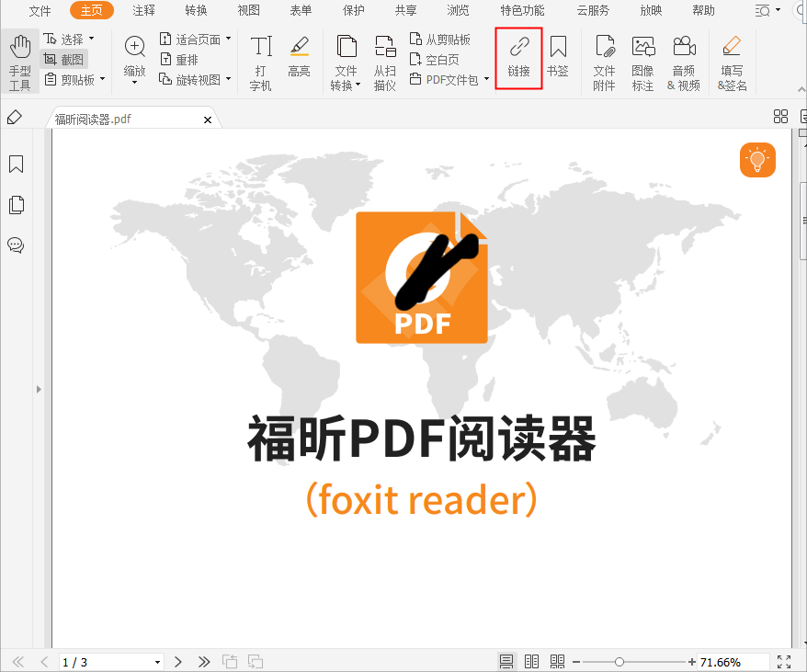Open the page number dropdown at the bottom
This screenshot has width=807, height=672.
[x=156, y=661]
